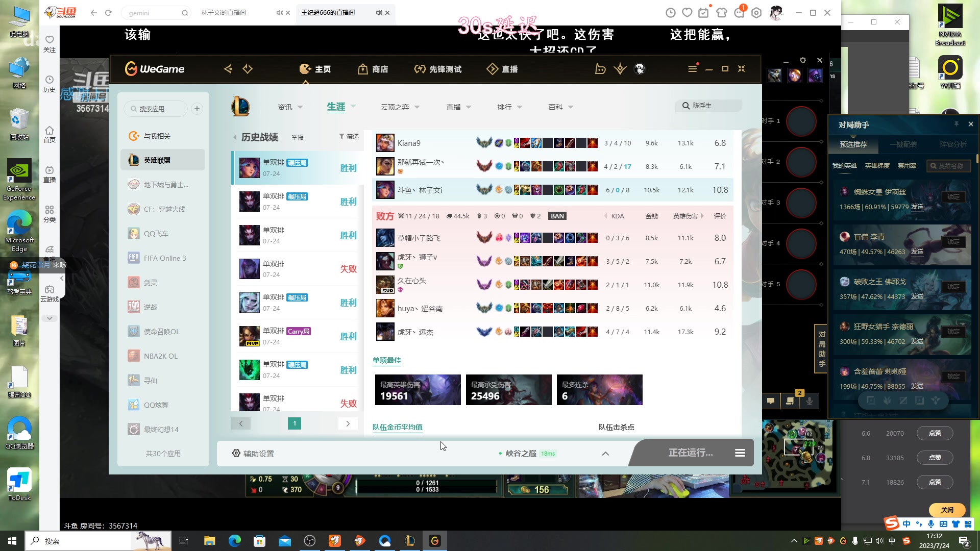Viewport: 980px width, 551px height.
Task: Click the add application plus icon
Action: pyautogui.click(x=197, y=109)
